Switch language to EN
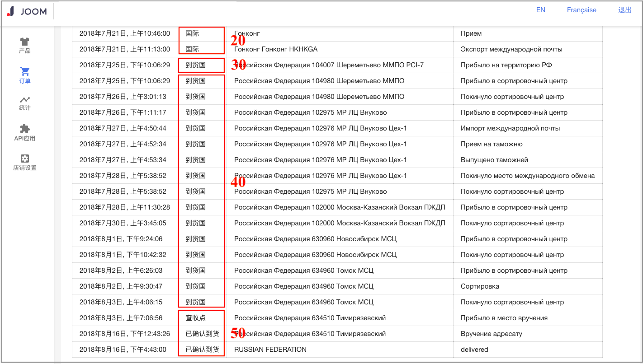 point(540,10)
